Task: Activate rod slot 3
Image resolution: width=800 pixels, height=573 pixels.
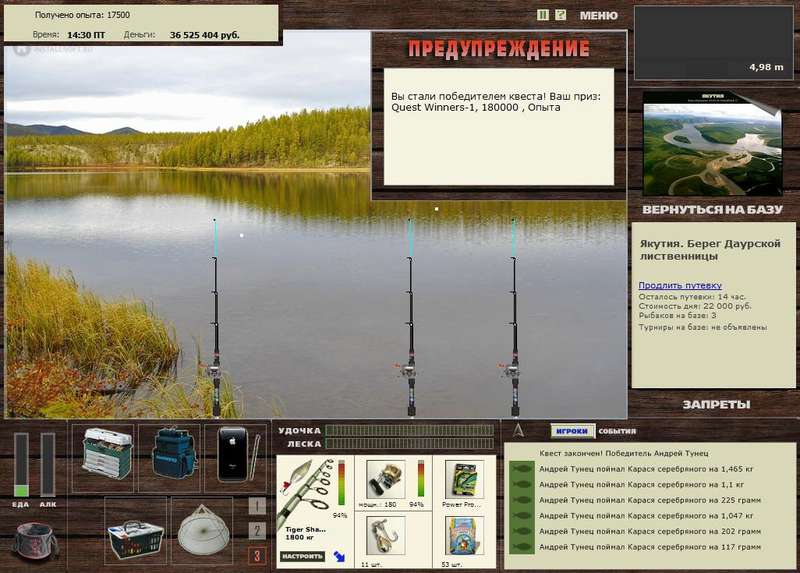Action: 257,555
